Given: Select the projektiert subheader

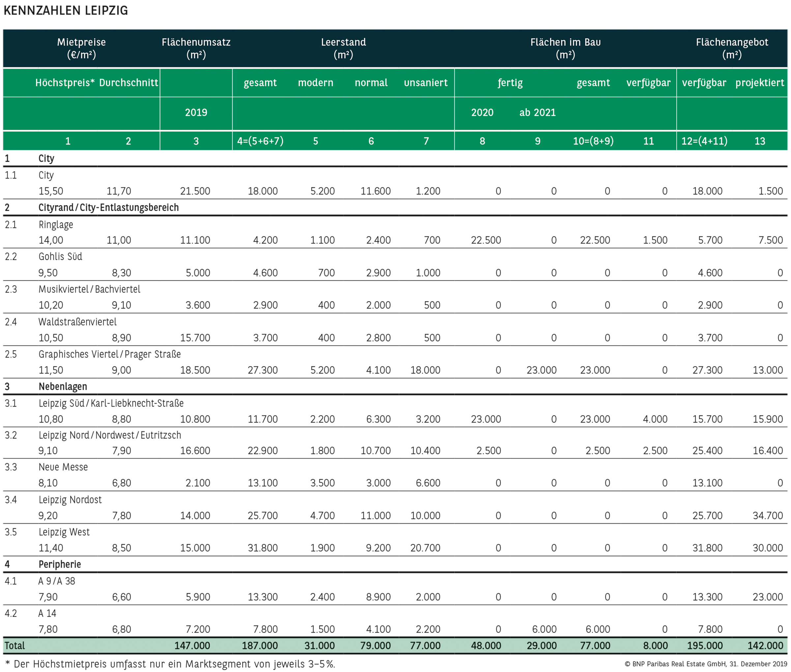Looking at the screenshot, I should click(x=759, y=83).
